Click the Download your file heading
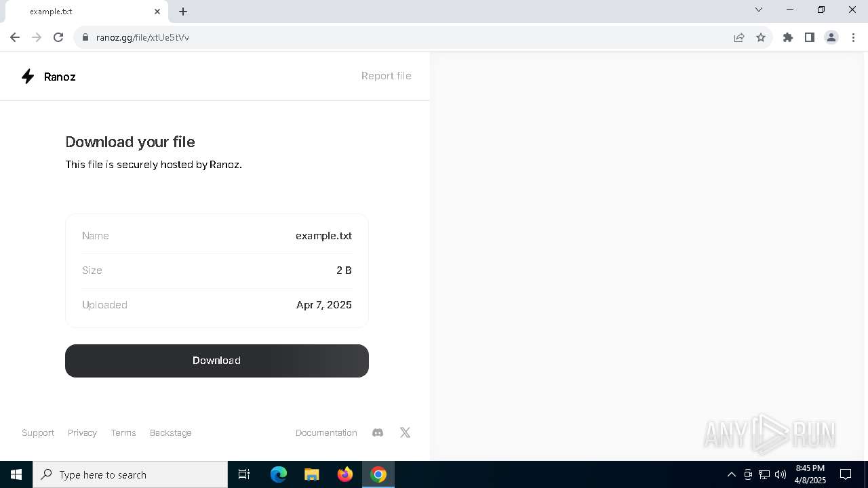 click(130, 142)
